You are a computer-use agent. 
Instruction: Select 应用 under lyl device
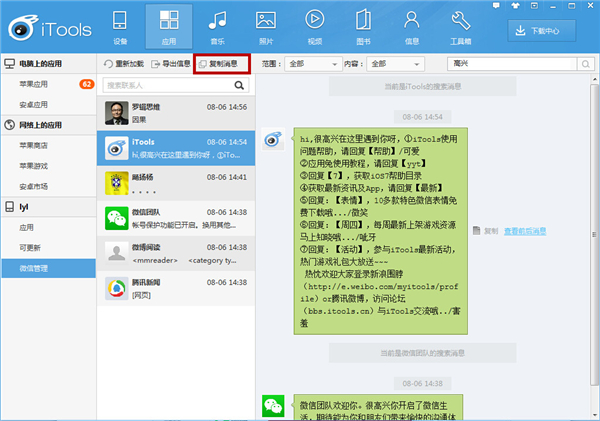pos(26,227)
